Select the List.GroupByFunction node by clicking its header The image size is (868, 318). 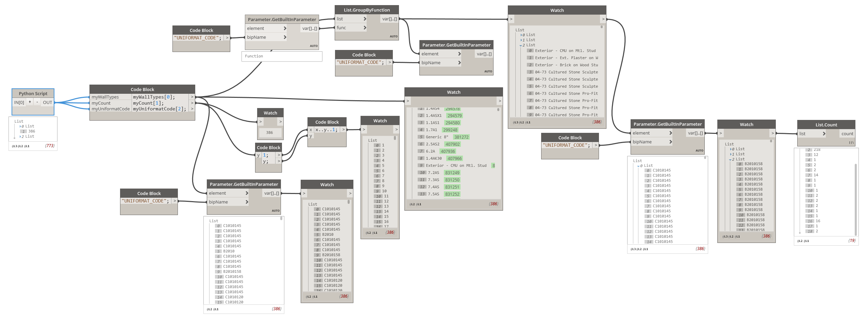366,10
